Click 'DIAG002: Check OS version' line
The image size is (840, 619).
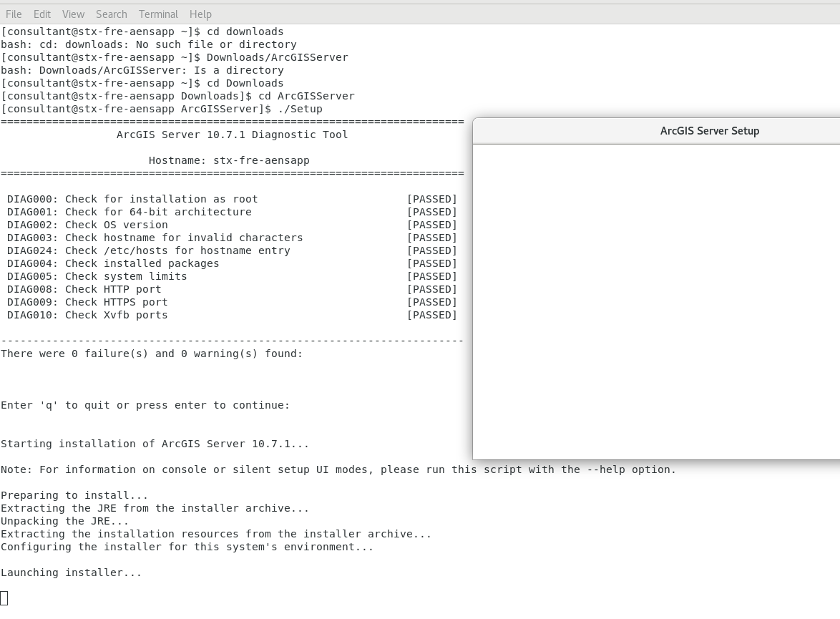[x=87, y=225]
